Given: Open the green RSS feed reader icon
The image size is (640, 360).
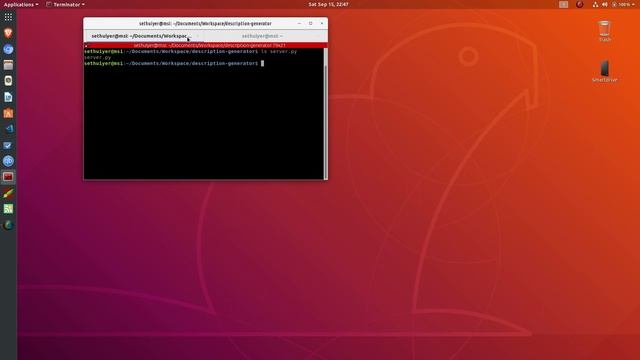Looking at the screenshot, I should pyautogui.click(x=8, y=209).
